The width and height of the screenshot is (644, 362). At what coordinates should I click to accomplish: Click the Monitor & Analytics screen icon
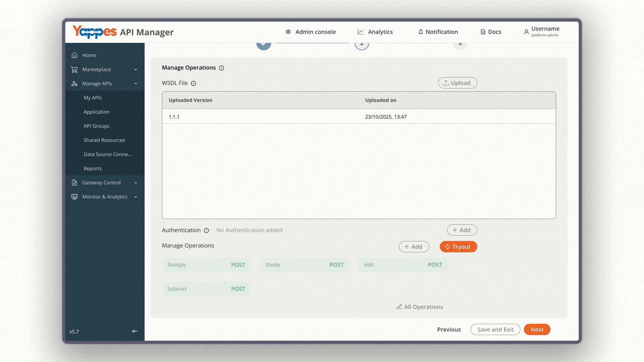point(74,197)
